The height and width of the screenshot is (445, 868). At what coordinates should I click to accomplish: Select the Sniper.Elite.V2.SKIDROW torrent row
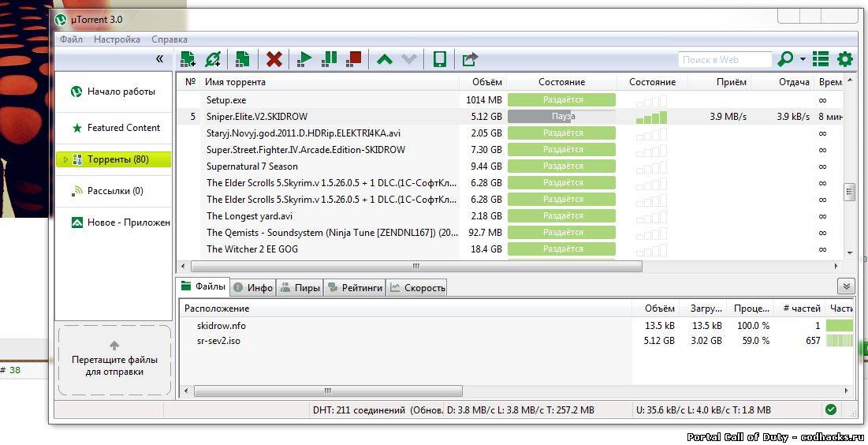click(509, 116)
